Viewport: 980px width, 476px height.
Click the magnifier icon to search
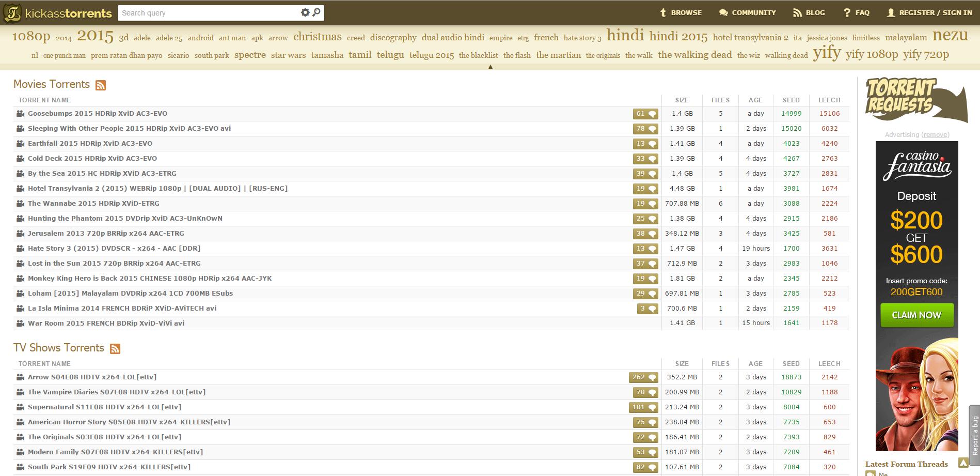click(317, 12)
